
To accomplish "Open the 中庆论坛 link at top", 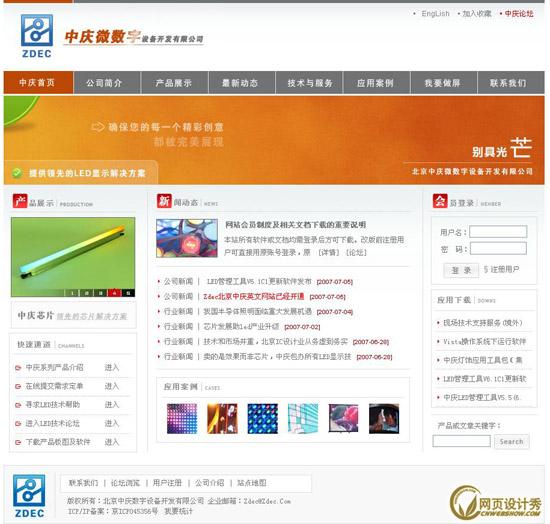I will tap(519, 14).
